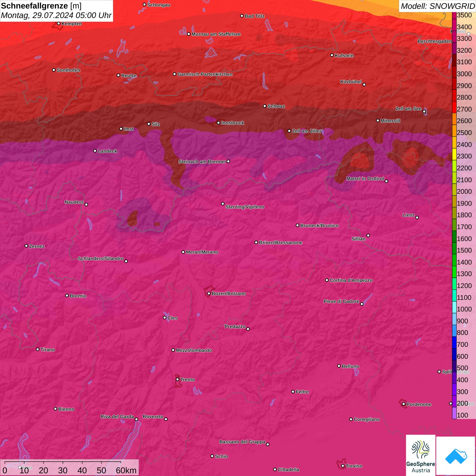
Task: Click the Zell am See marker dot
Action: click(x=424, y=111)
